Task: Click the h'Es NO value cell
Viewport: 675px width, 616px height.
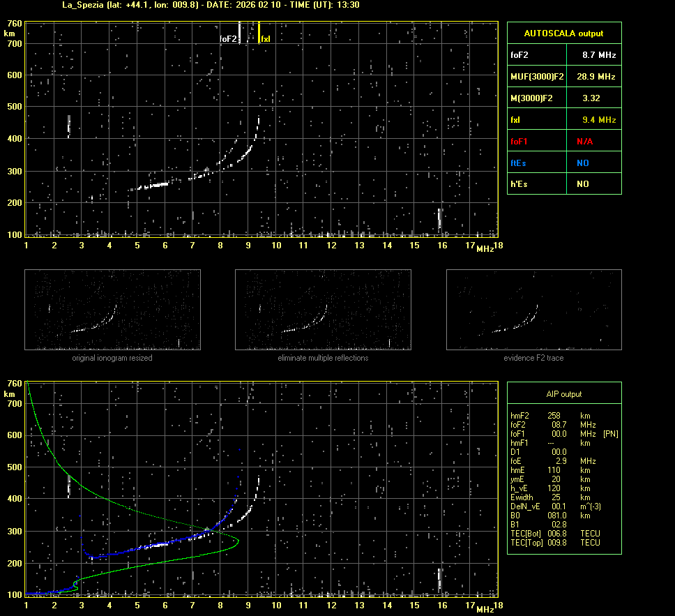Action: tap(582, 184)
